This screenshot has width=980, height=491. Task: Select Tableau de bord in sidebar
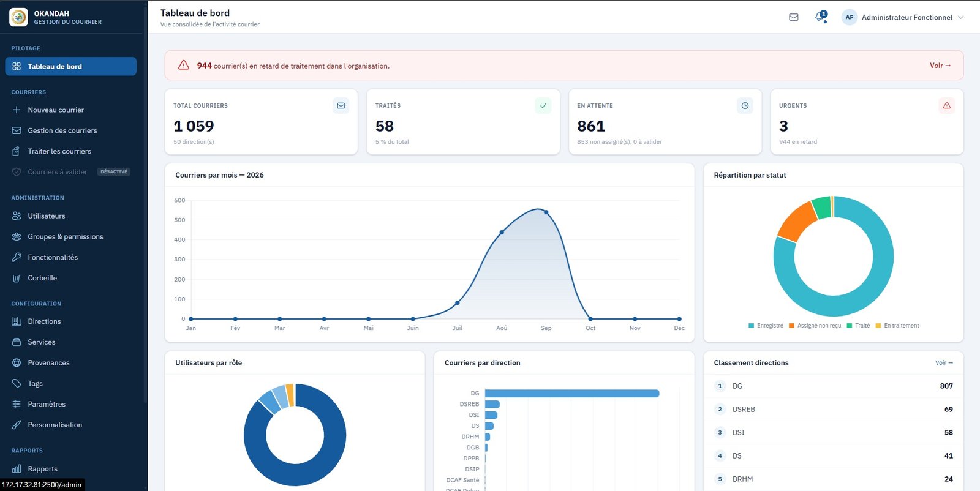coord(70,66)
